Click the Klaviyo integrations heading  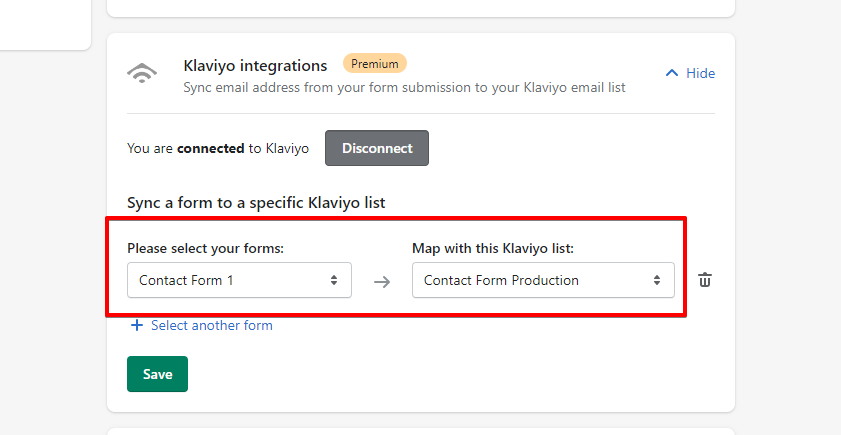pyautogui.click(x=255, y=65)
